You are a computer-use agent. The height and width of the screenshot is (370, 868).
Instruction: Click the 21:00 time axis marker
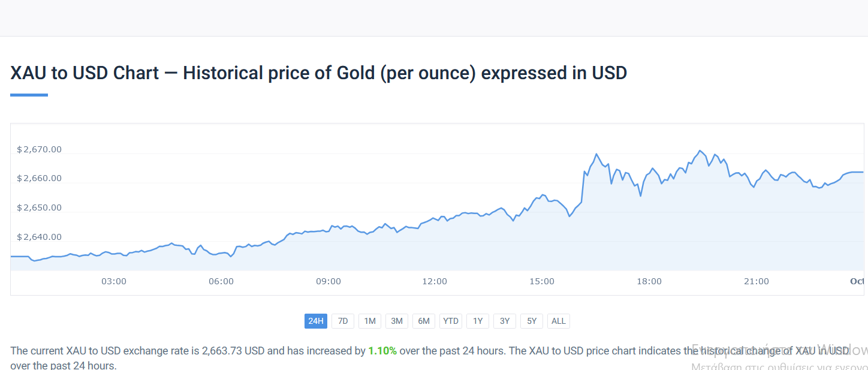tap(757, 281)
